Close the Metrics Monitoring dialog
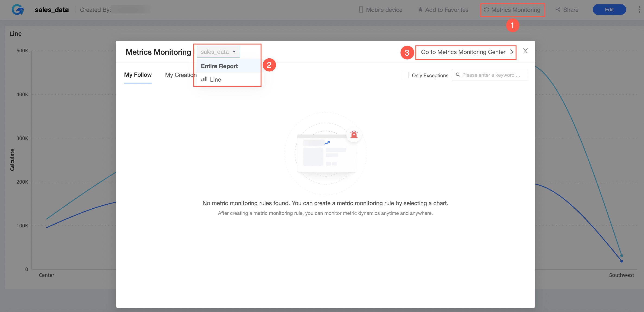Image resolution: width=644 pixels, height=312 pixels. tap(525, 51)
